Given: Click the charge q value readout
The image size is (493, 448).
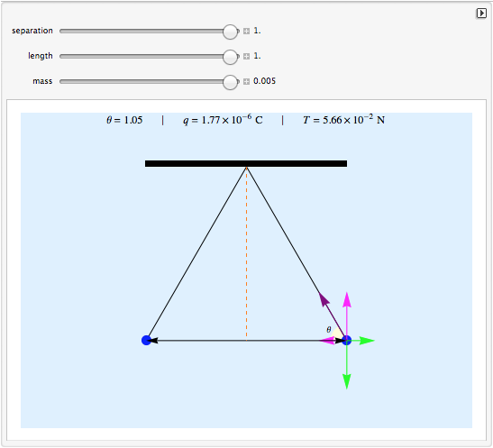Looking at the screenshot, I should click(x=223, y=120).
